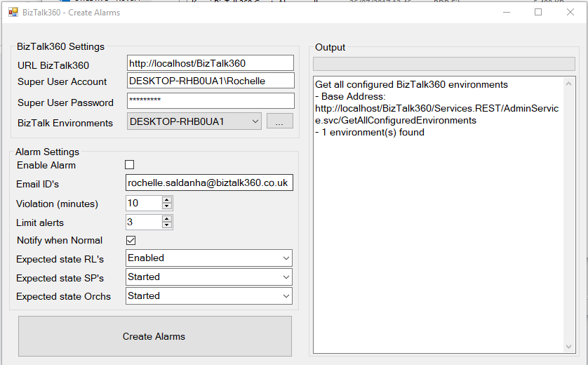The image size is (588, 365).
Task: Increase Violation minutes with up arrow
Action: [167, 199]
